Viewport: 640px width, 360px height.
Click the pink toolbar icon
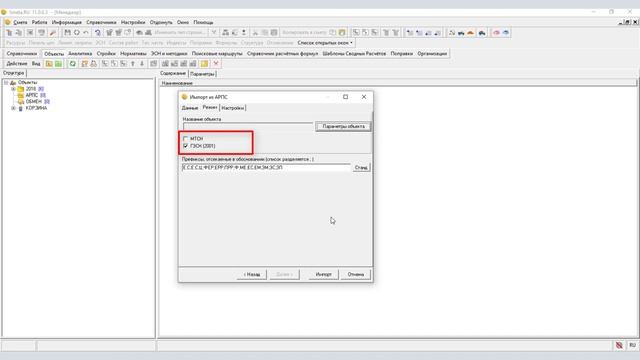[496, 33]
